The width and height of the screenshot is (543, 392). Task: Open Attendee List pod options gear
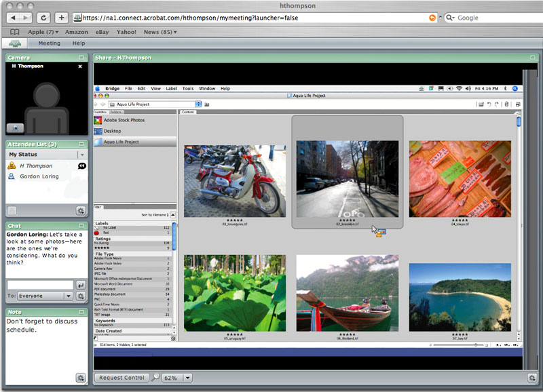coord(81,211)
